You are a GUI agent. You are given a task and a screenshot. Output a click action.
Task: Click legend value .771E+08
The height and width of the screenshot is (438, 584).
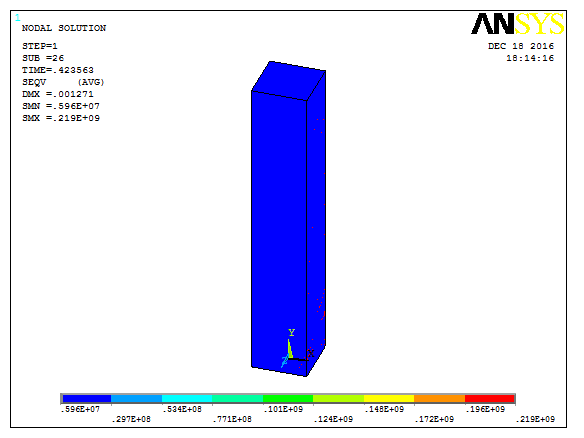232,419
